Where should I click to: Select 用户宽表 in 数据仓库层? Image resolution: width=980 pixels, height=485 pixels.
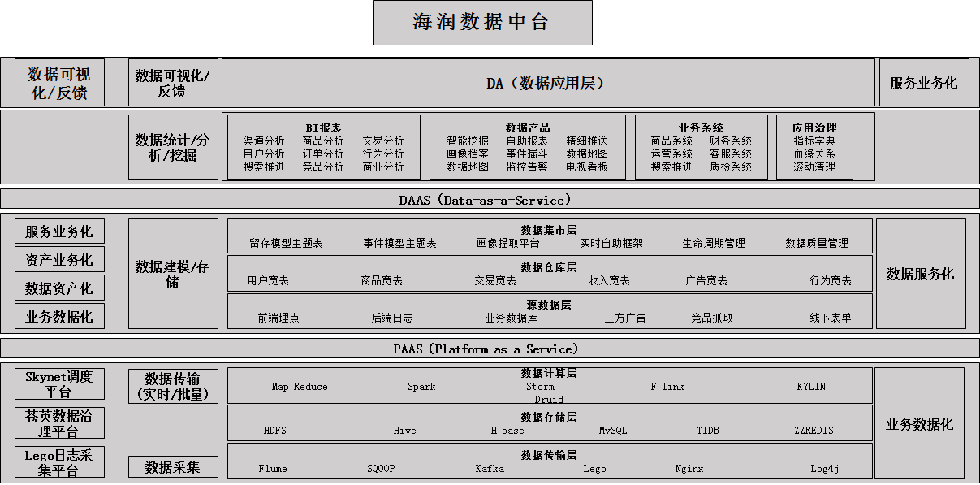268,280
